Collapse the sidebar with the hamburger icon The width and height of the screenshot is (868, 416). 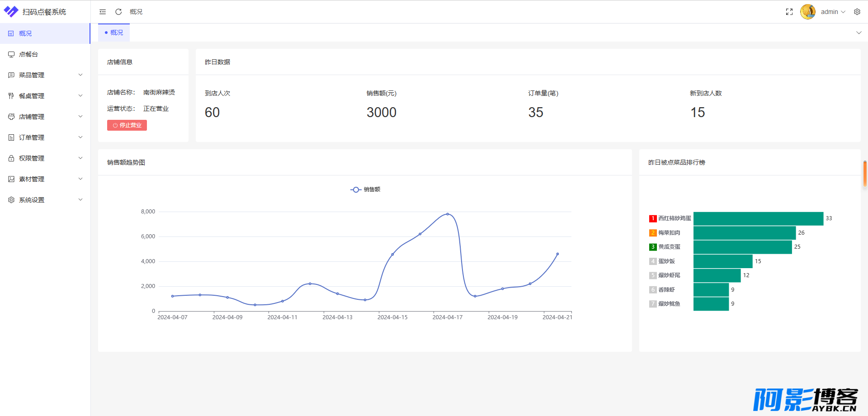coord(103,12)
